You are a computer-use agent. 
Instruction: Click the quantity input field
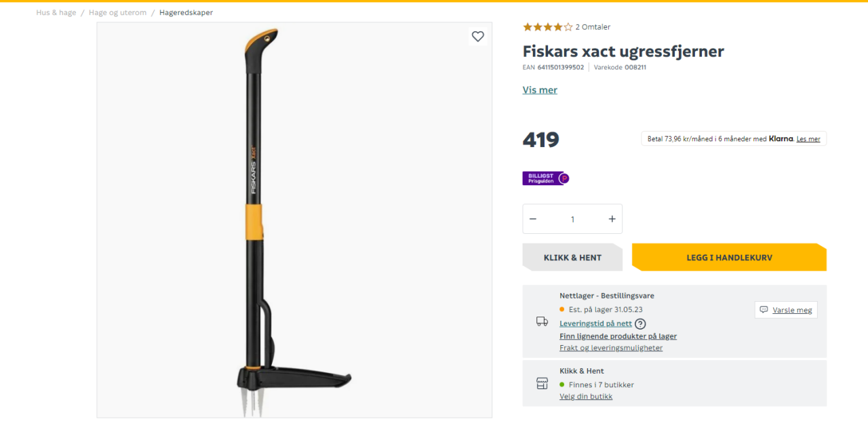pos(572,219)
